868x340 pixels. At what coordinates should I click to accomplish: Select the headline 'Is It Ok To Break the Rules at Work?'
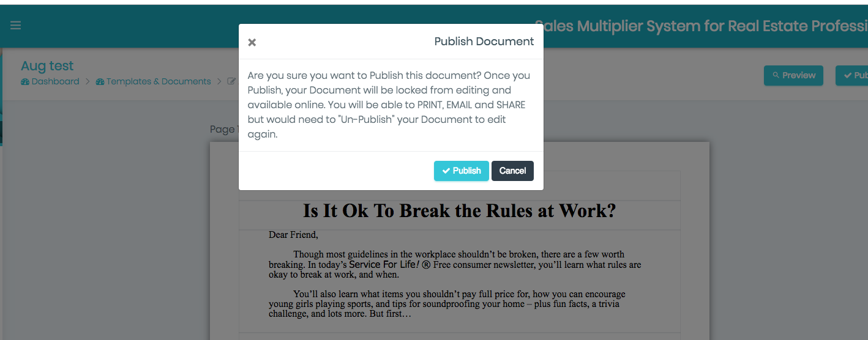(x=459, y=211)
